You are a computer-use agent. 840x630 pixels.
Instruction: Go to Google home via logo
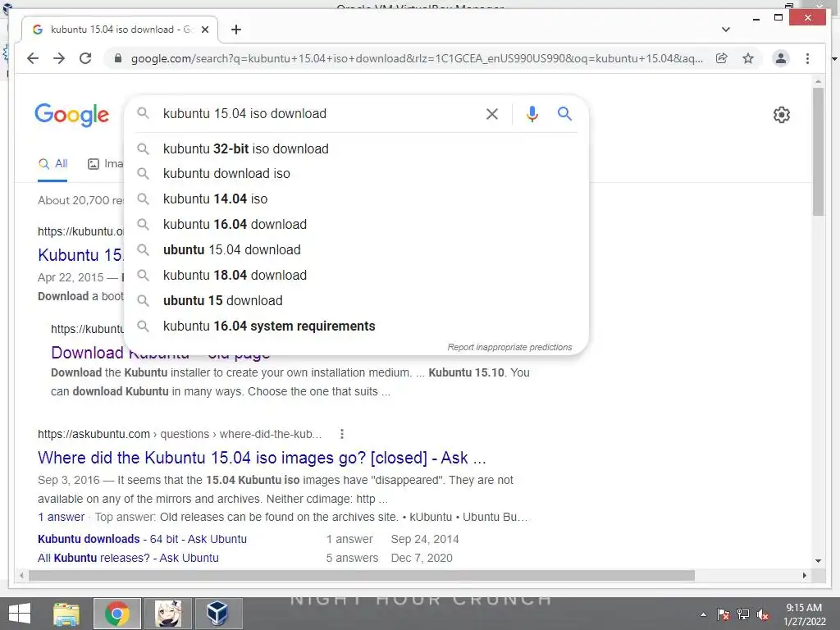pos(72,115)
